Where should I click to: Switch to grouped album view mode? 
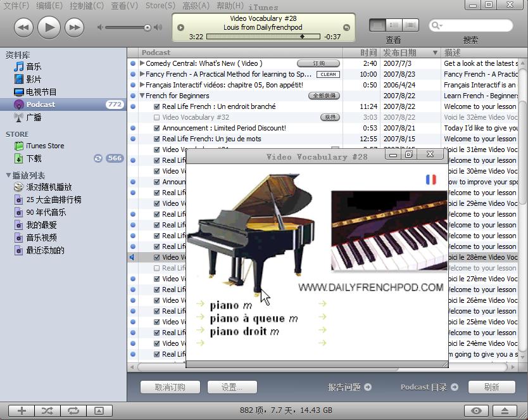(394, 25)
